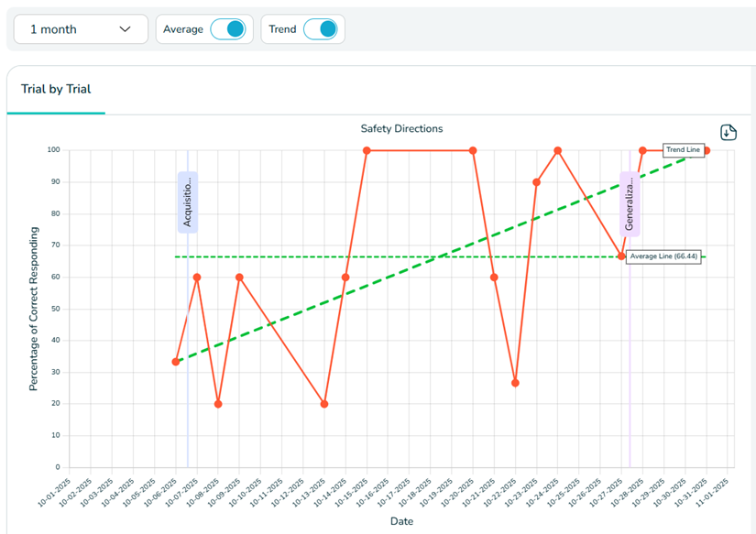Click the 20% data point on 10-13-2025
This screenshot has height=534, width=756.
(324, 404)
